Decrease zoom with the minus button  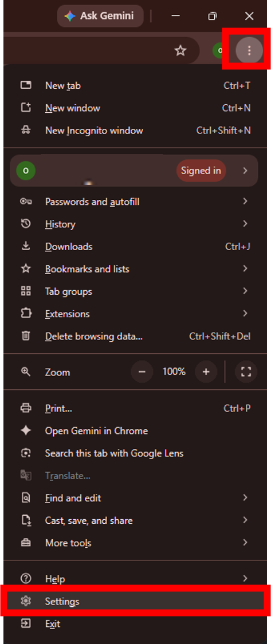(142, 372)
